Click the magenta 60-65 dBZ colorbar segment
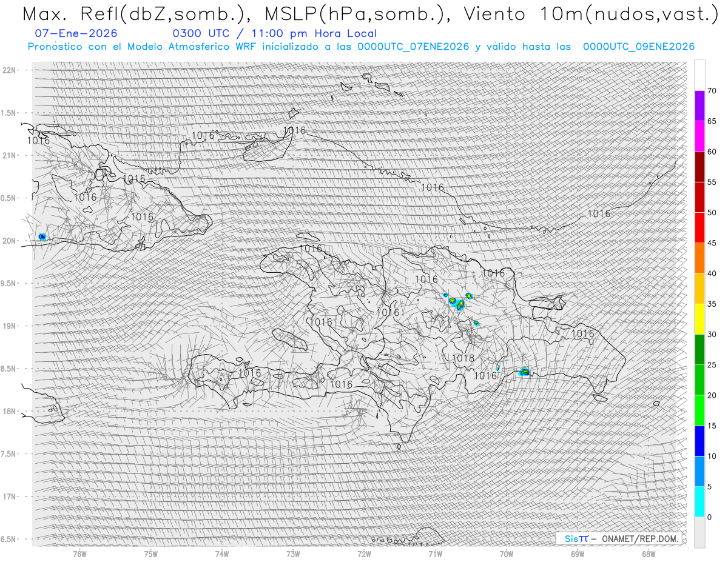This screenshot has width=728, height=562. [x=699, y=136]
